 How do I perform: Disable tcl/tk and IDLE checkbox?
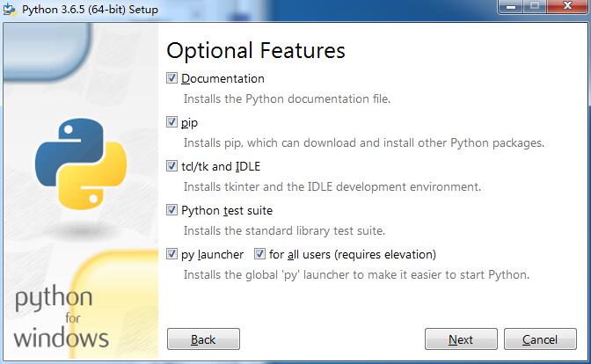pyautogui.click(x=171, y=166)
